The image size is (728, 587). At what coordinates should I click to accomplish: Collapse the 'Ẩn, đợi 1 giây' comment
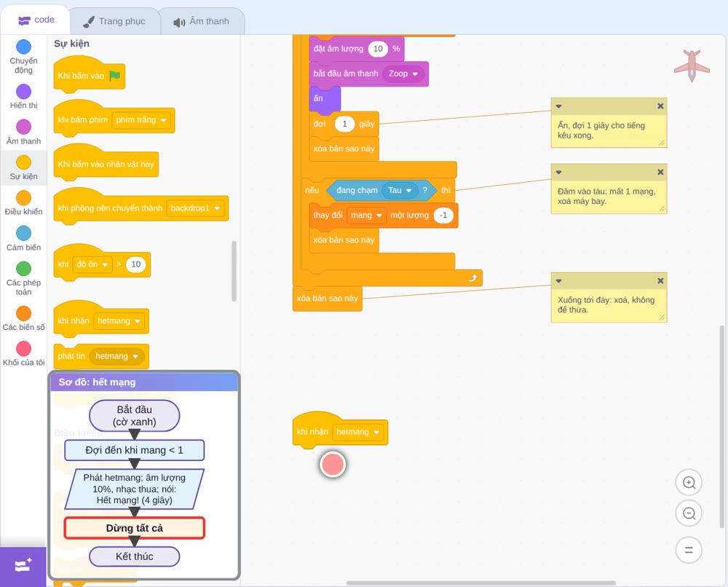click(x=558, y=106)
